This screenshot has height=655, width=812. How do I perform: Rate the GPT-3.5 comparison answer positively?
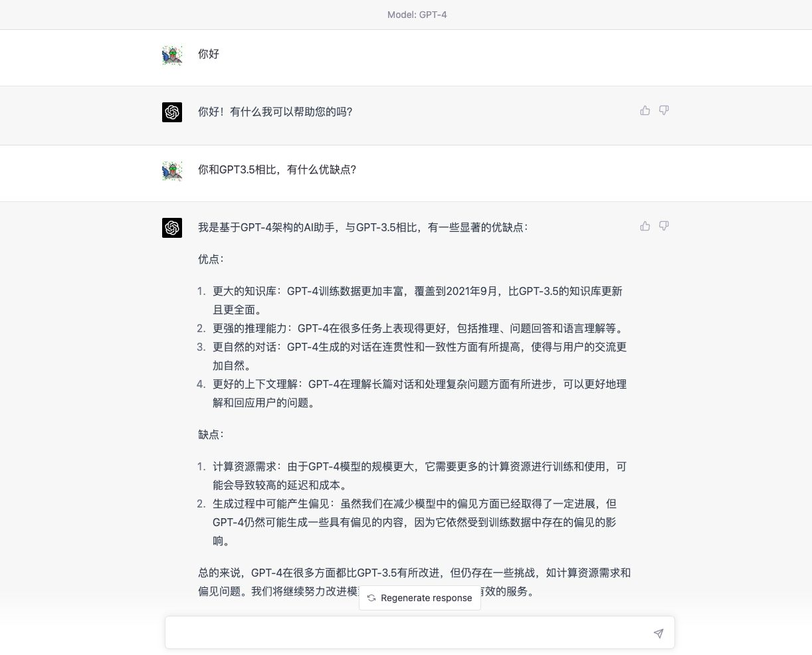click(x=645, y=226)
